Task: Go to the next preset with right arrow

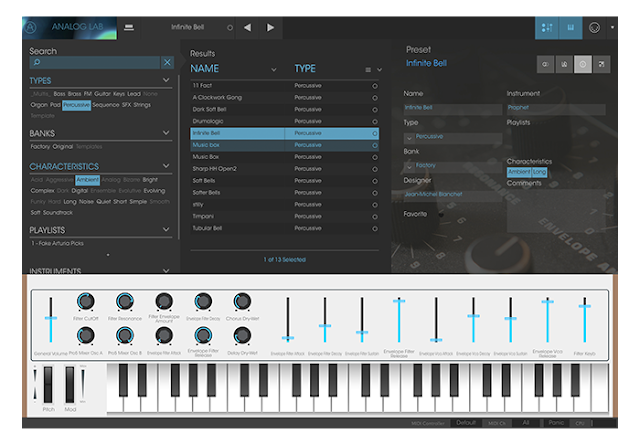Action: pos(270,27)
